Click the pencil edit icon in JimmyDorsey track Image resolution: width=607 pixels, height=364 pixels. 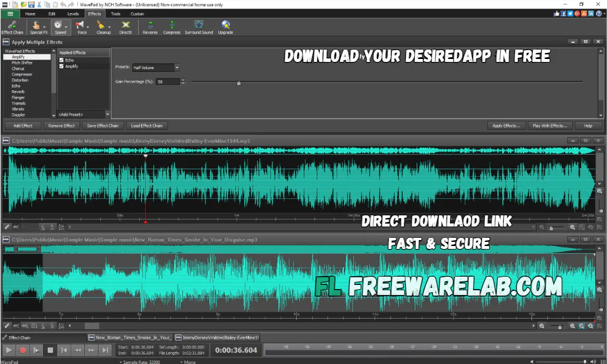point(7,227)
